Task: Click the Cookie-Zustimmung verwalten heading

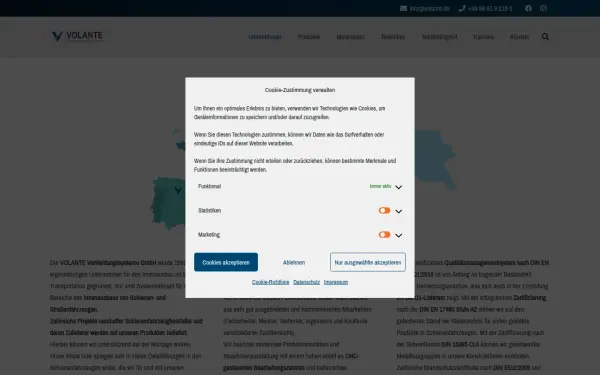Action: coord(300,90)
